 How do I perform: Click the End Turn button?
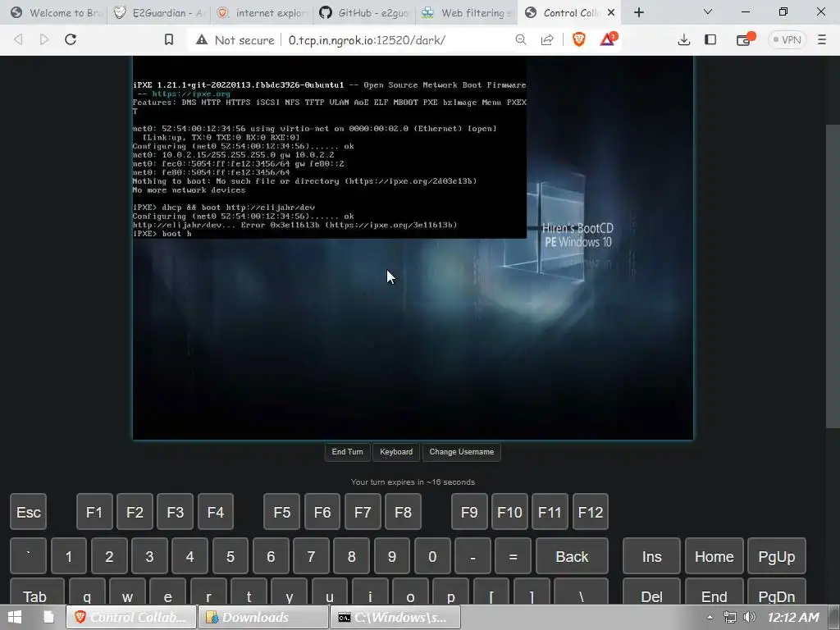tap(347, 452)
